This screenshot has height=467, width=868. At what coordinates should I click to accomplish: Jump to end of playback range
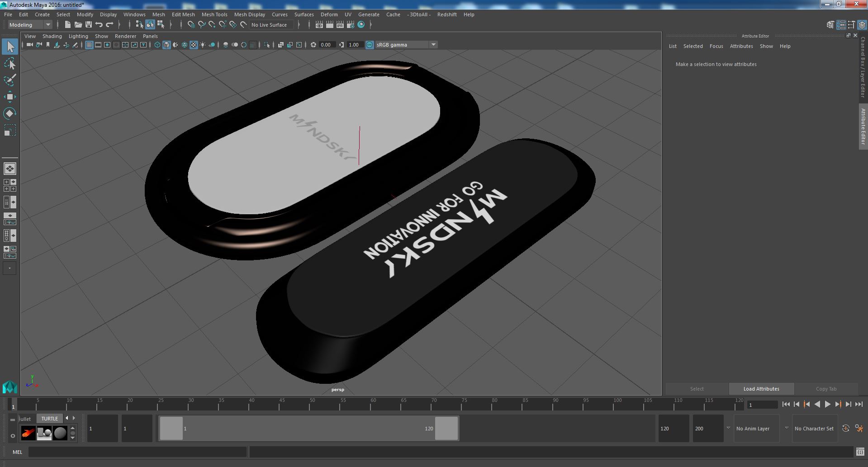pos(859,405)
